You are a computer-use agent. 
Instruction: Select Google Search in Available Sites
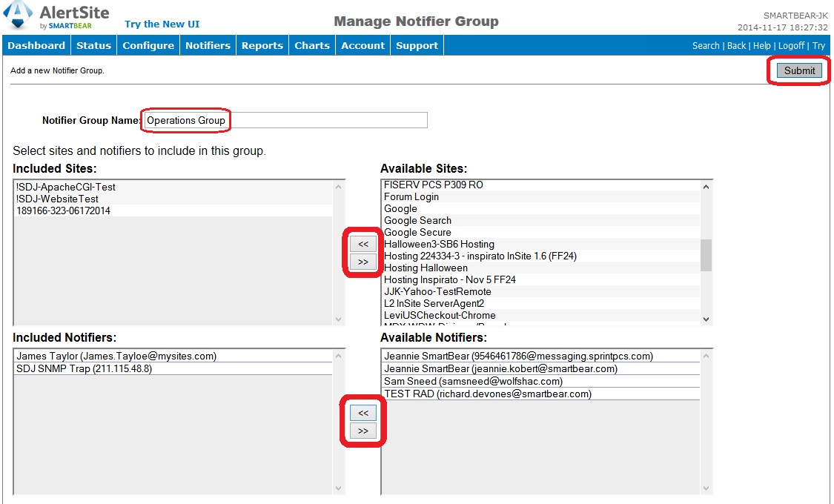(417, 220)
